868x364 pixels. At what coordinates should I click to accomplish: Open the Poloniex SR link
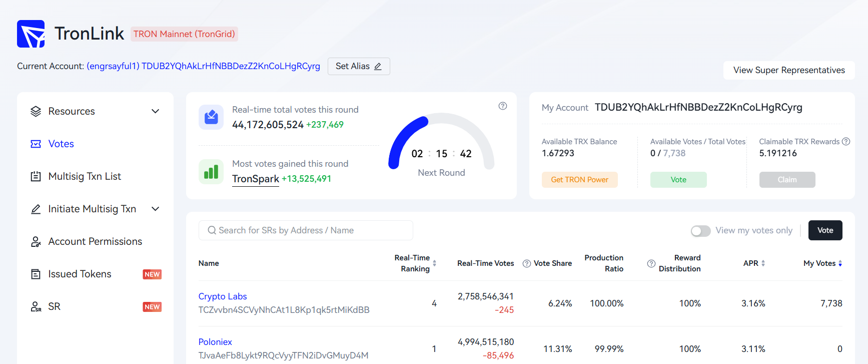(x=215, y=342)
